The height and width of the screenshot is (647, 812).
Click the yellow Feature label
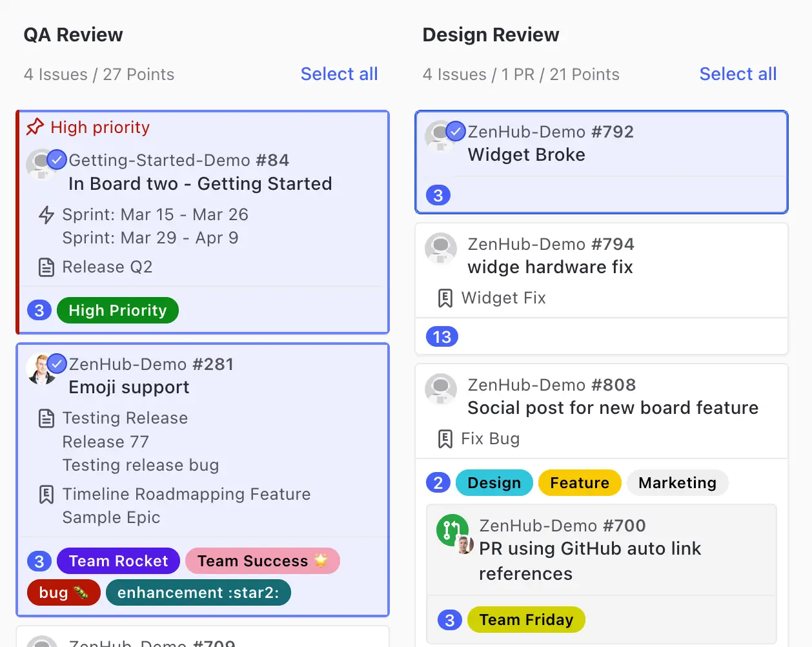[580, 483]
